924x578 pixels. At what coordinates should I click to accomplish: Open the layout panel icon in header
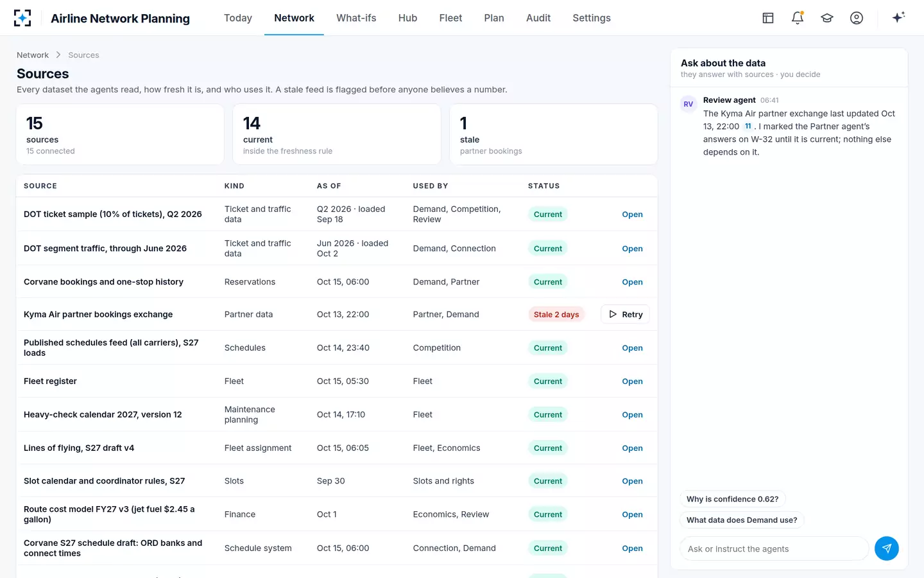[x=768, y=18]
